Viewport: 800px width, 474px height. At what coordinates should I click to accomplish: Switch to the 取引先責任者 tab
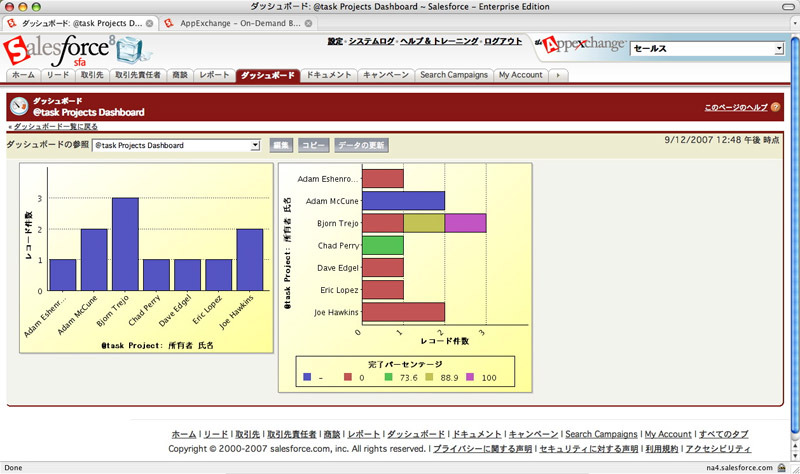[138, 75]
